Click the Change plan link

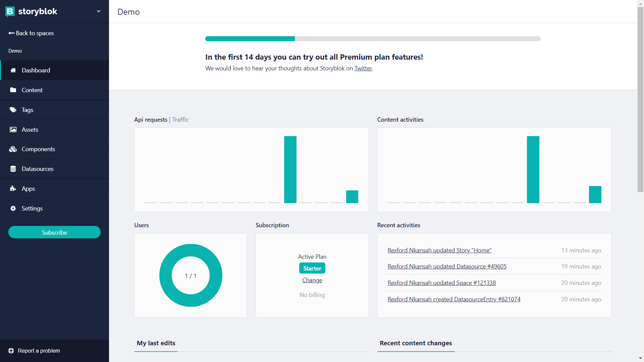point(312,280)
